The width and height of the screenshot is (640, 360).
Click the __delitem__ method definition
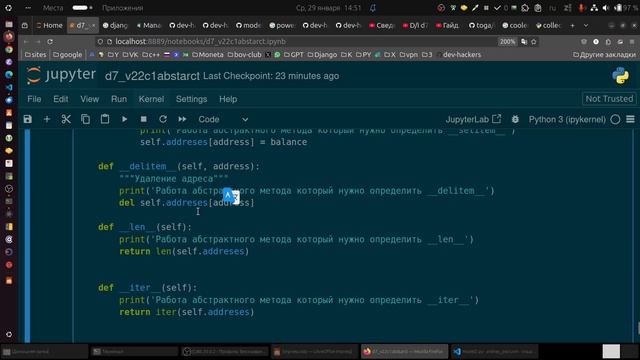point(179,167)
